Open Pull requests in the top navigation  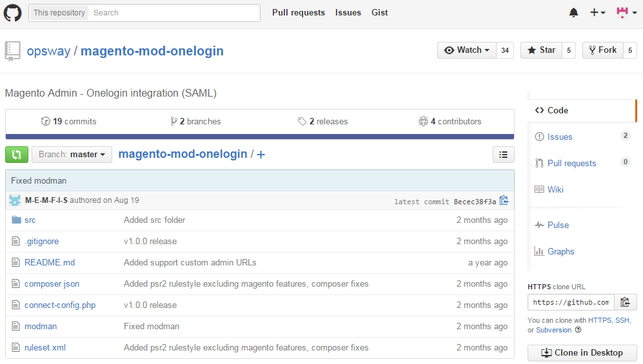click(x=298, y=13)
